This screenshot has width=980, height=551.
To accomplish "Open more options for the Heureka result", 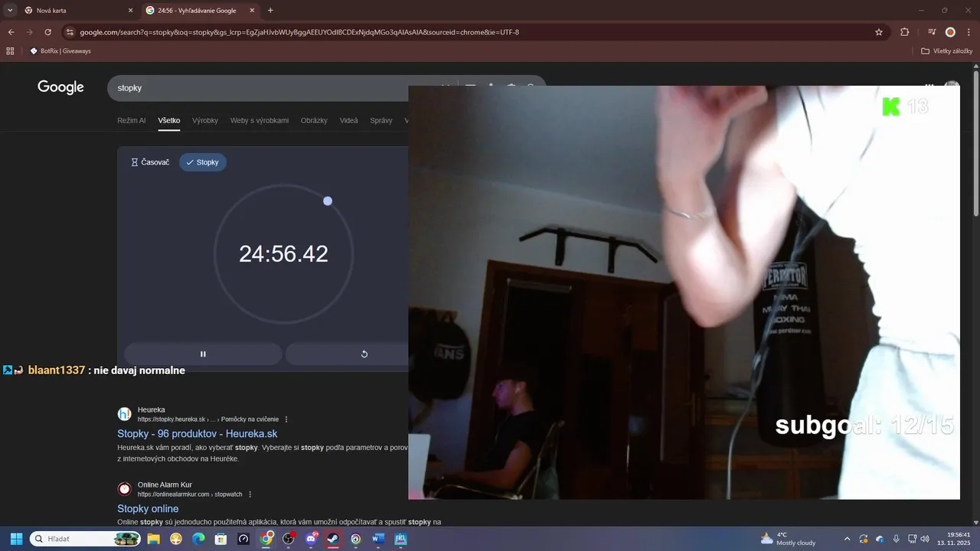I will (286, 419).
